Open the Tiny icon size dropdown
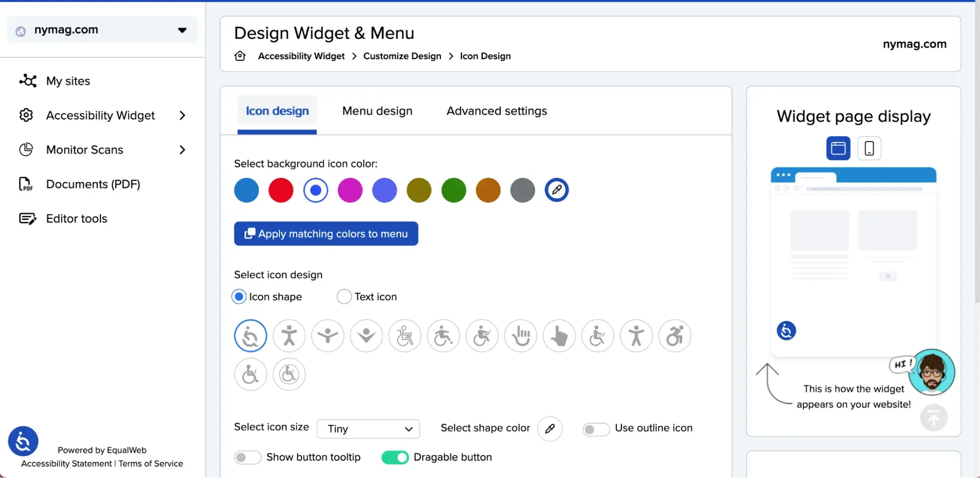 369,429
